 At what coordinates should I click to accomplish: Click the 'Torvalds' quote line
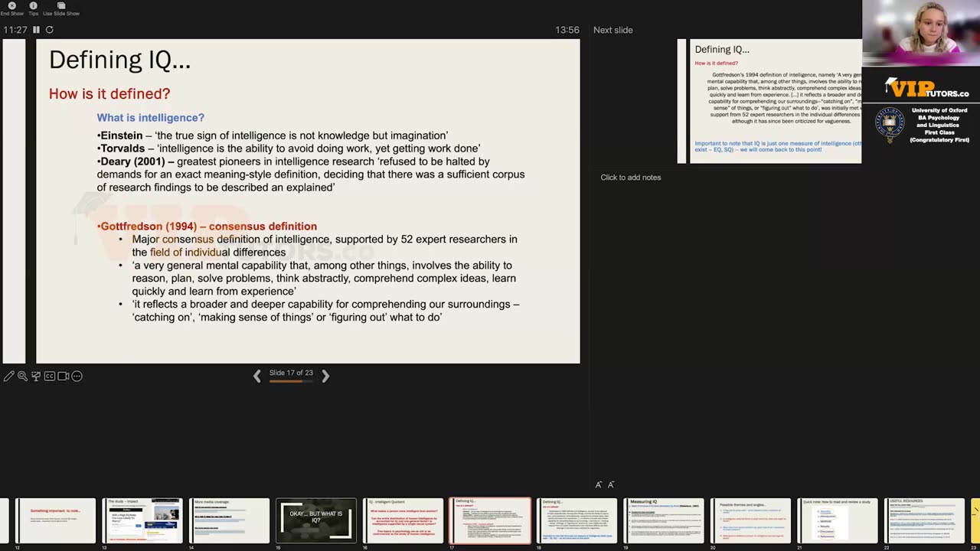click(289, 148)
